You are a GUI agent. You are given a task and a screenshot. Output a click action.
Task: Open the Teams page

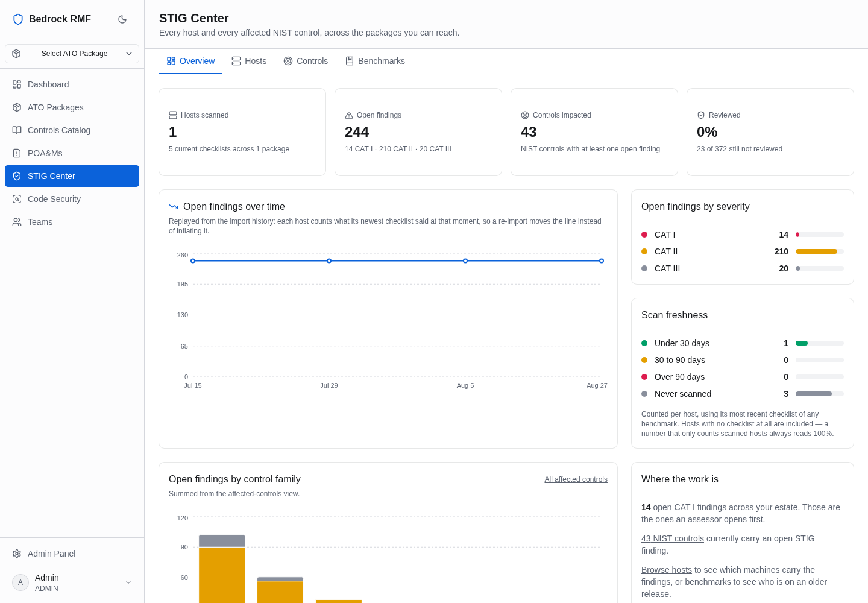(72, 222)
